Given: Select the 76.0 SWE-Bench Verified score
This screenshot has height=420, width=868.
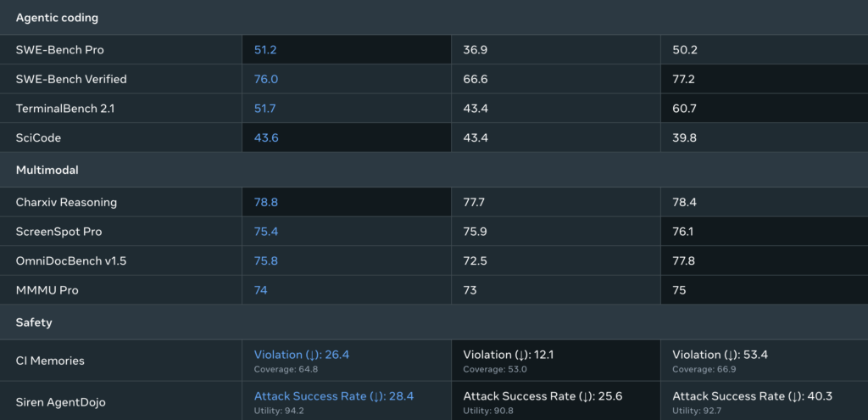Looking at the screenshot, I should 266,79.
